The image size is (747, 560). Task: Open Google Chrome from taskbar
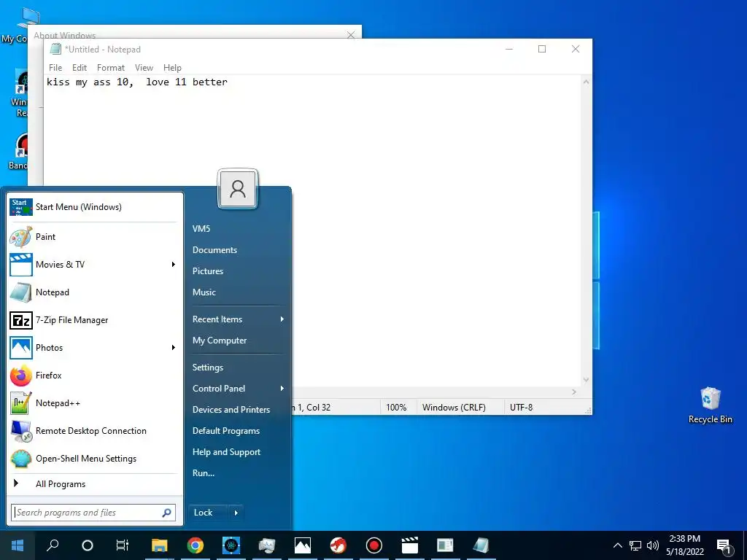click(196, 545)
